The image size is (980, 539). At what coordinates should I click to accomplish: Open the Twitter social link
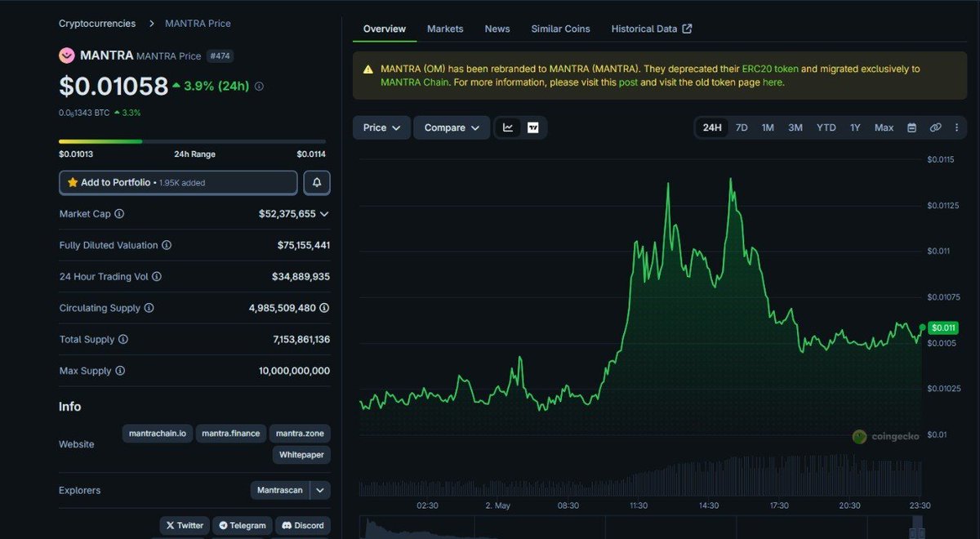coord(184,525)
